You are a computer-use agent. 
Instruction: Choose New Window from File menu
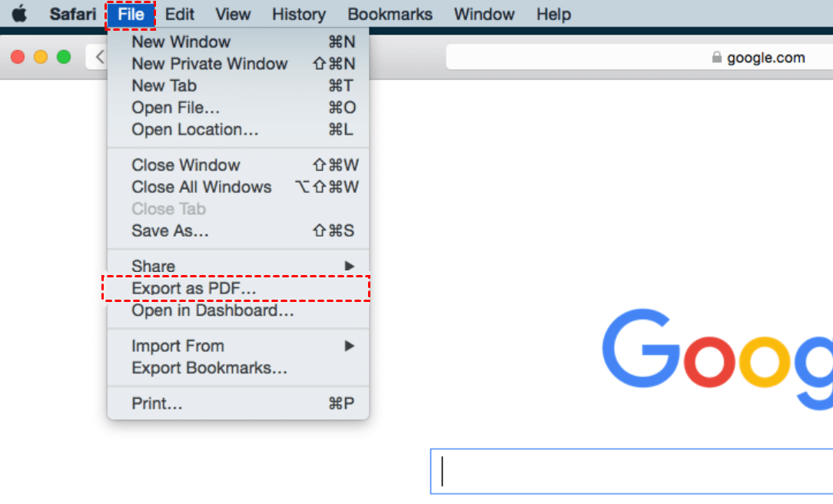[x=238, y=42]
